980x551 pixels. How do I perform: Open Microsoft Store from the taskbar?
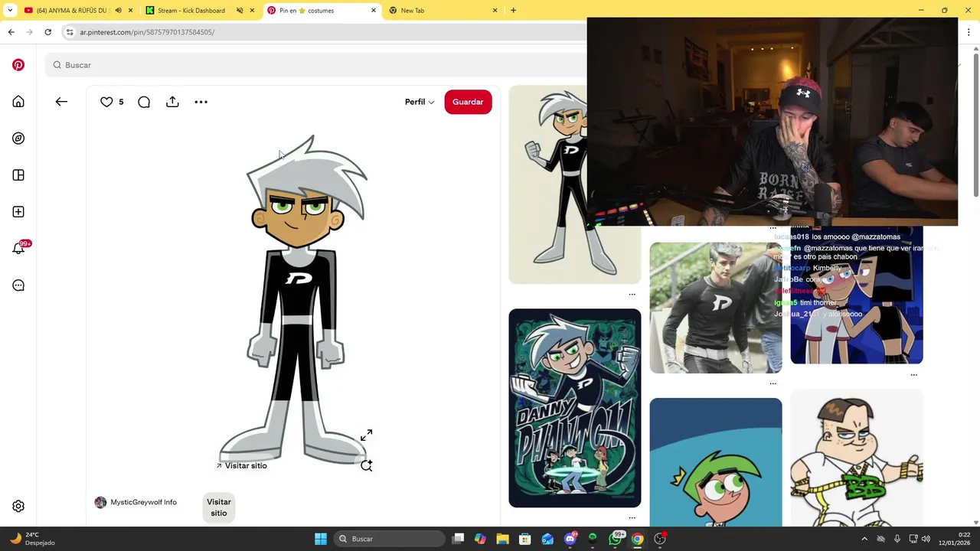(525, 539)
